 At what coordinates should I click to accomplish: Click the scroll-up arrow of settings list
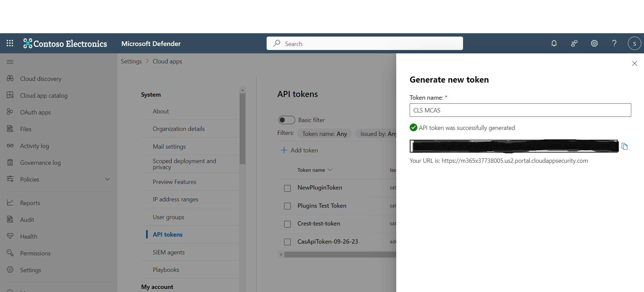click(x=242, y=90)
